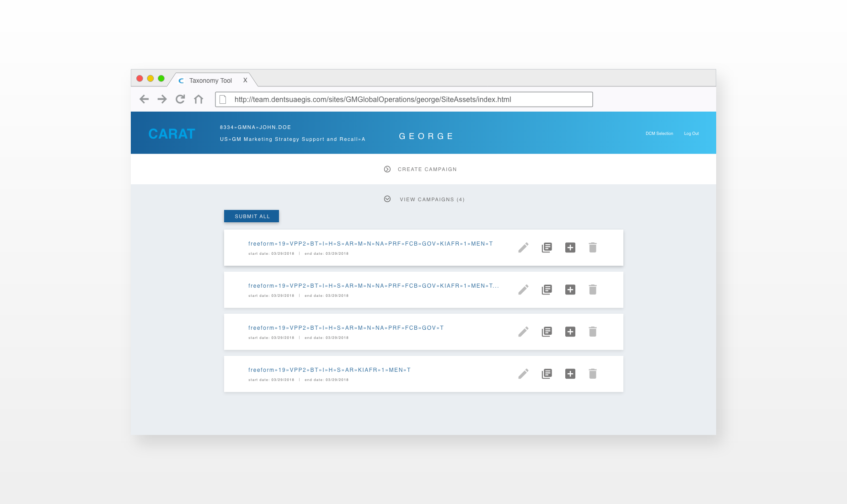The height and width of the screenshot is (504, 847).
Task: Click VIEW CAMPAIGNS (4) label
Action: click(432, 199)
